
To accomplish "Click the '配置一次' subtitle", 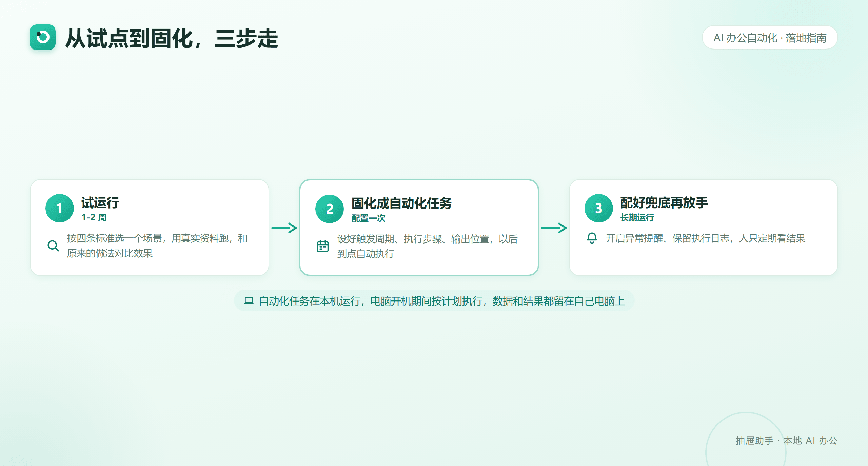I will click(x=369, y=218).
